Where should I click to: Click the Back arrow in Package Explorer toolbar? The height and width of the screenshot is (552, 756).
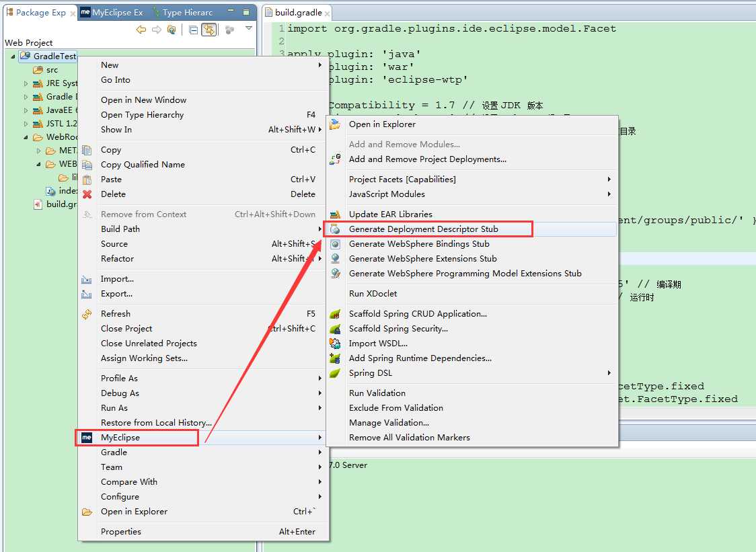click(141, 30)
